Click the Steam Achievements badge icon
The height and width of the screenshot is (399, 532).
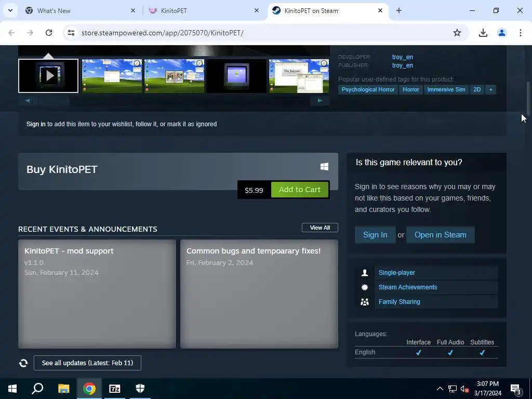[365, 287]
